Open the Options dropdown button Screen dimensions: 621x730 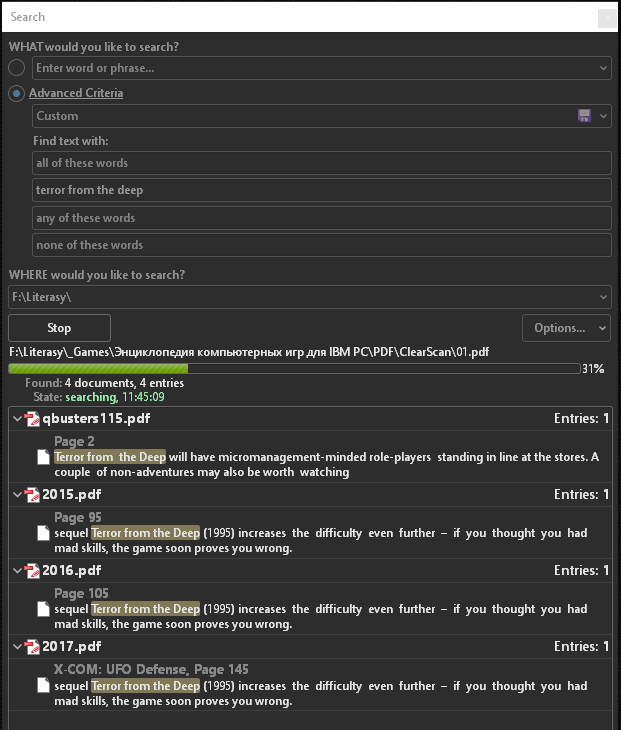[x=566, y=328]
